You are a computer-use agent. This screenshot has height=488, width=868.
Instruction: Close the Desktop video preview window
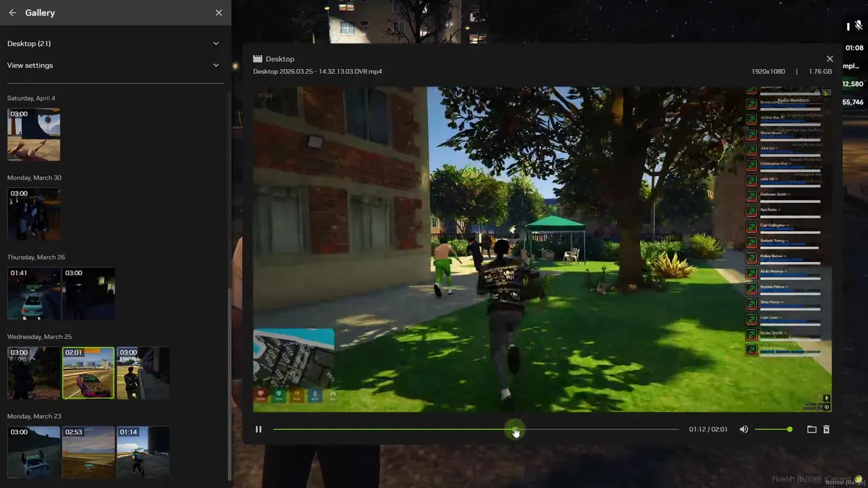coord(829,59)
